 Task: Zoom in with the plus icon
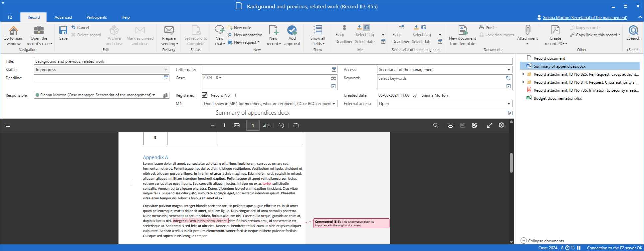224,125
